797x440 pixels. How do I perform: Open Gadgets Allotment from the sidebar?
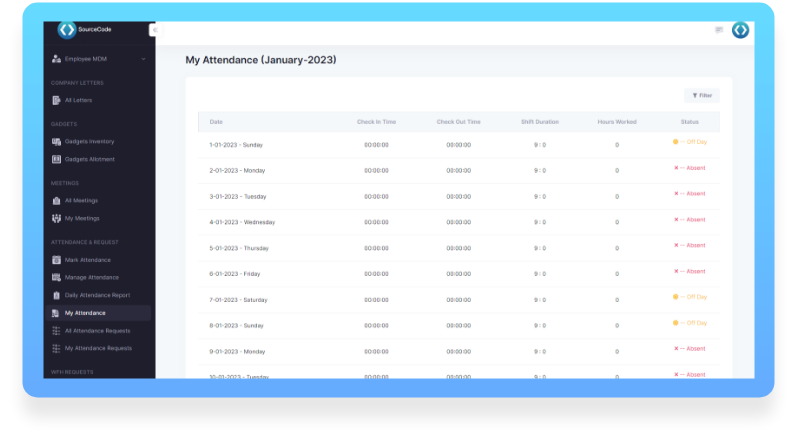tap(89, 159)
